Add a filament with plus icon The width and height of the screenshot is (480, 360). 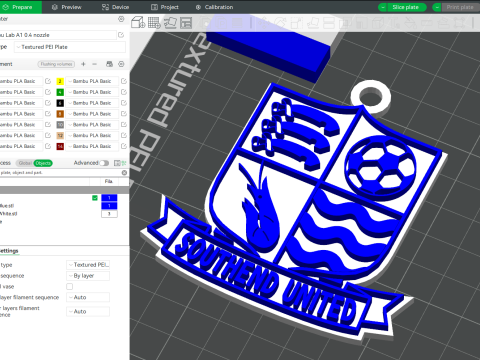click(x=83, y=64)
